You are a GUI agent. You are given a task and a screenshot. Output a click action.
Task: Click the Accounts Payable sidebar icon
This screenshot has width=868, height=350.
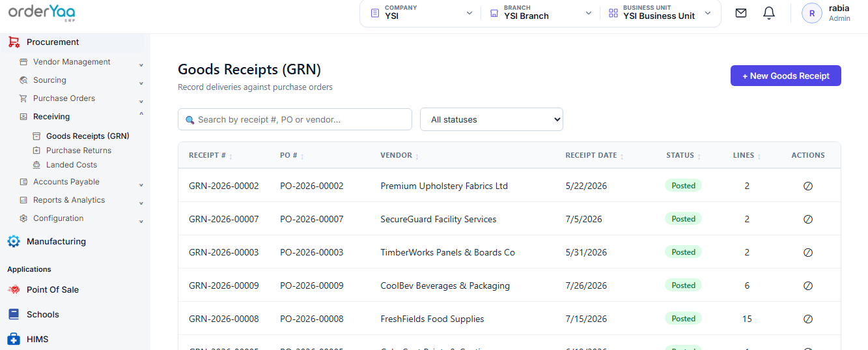tap(23, 182)
